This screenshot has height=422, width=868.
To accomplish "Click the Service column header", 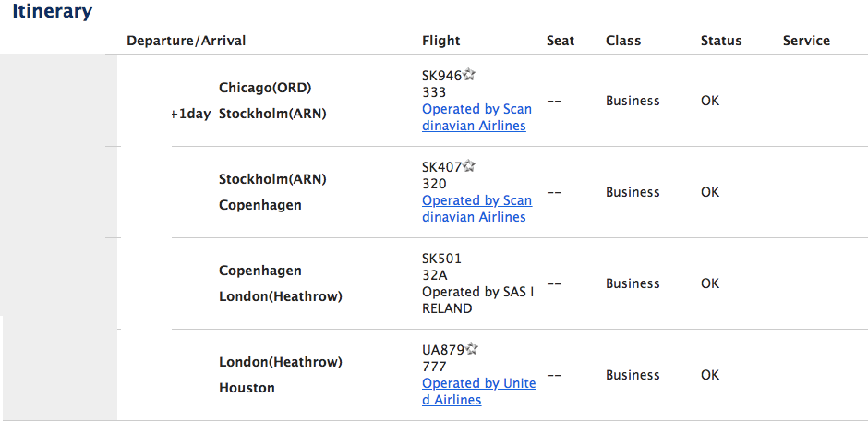I will pos(806,41).
